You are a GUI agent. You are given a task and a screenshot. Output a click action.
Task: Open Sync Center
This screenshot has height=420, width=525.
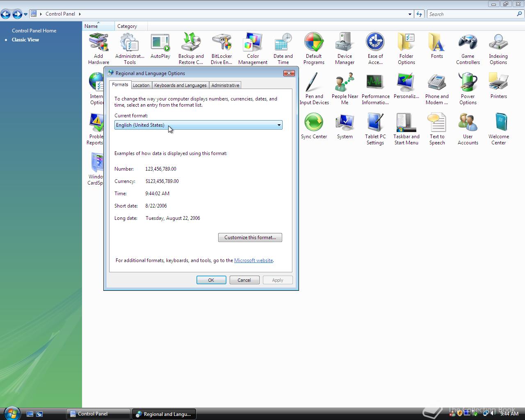click(x=314, y=126)
